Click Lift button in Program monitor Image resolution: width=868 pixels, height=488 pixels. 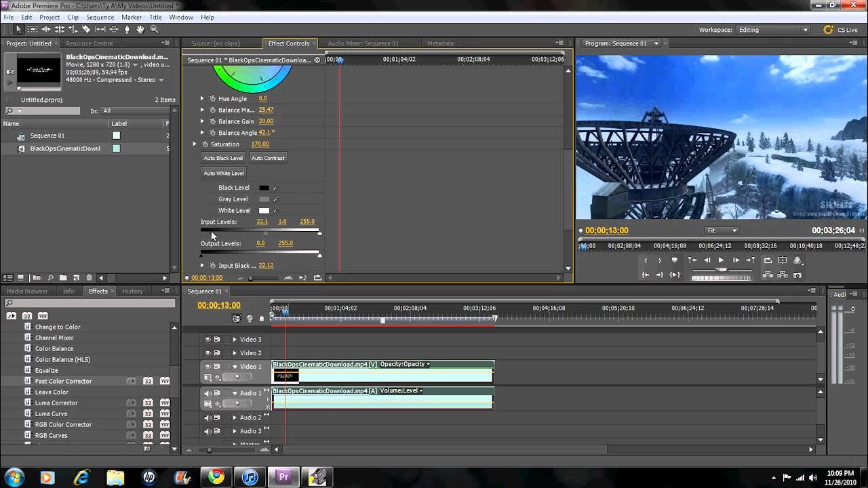[x=768, y=275]
